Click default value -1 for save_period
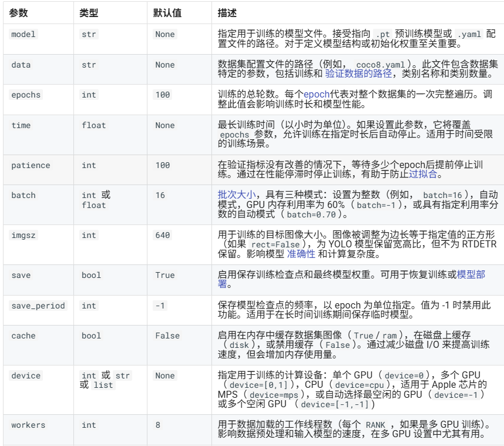This screenshot has width=504, height=446. coord(160,306)
